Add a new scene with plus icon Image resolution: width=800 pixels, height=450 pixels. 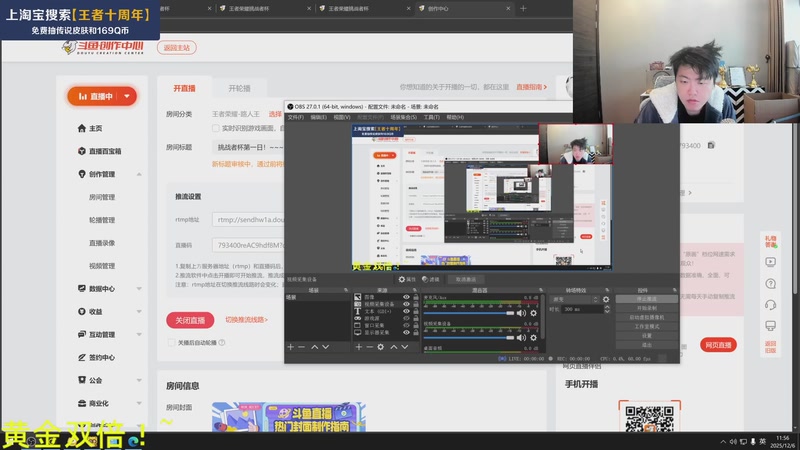click(290, 347)
